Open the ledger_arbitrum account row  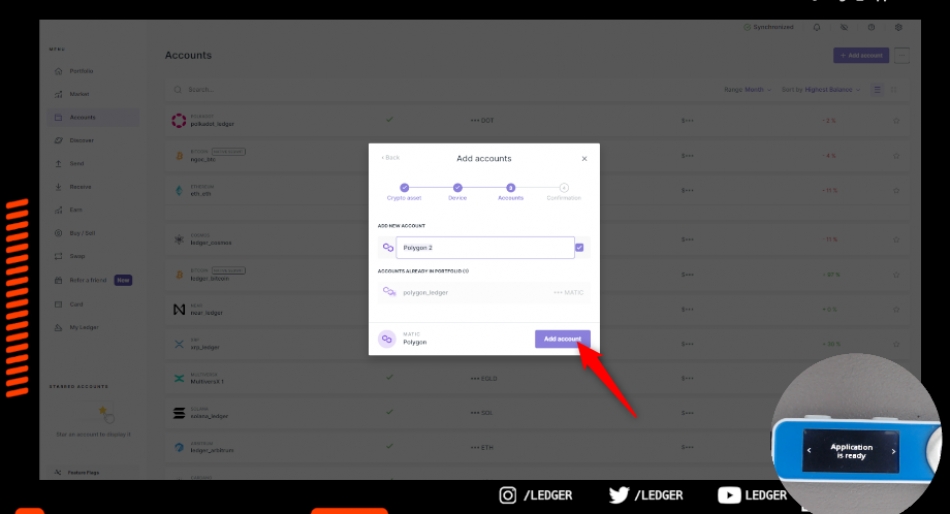pyautogui.click(x=537, y=447)
